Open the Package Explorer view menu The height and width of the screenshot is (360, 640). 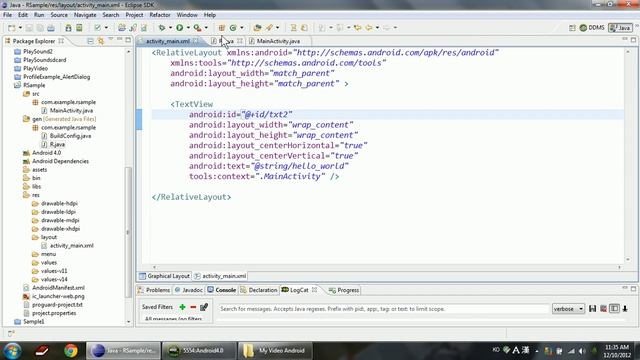[111, 40]
